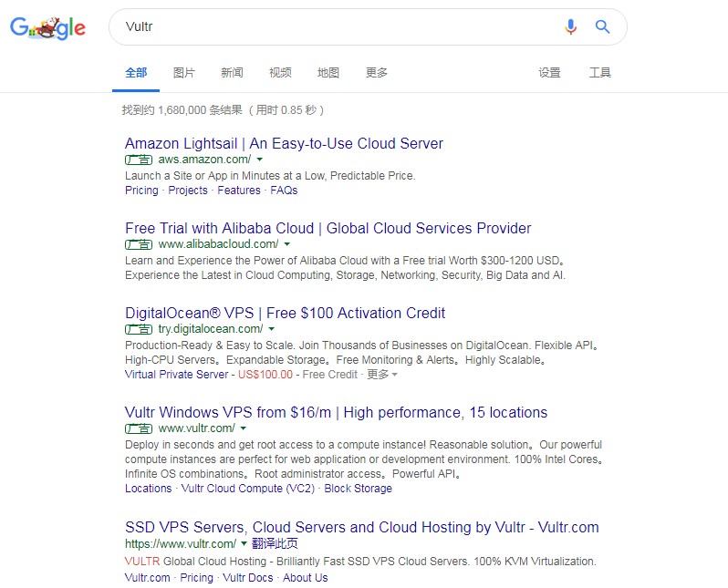The image size is (728, 588).
Task: Click the ad badge beside www.alibabacloud.com
Action: (139, 244)
